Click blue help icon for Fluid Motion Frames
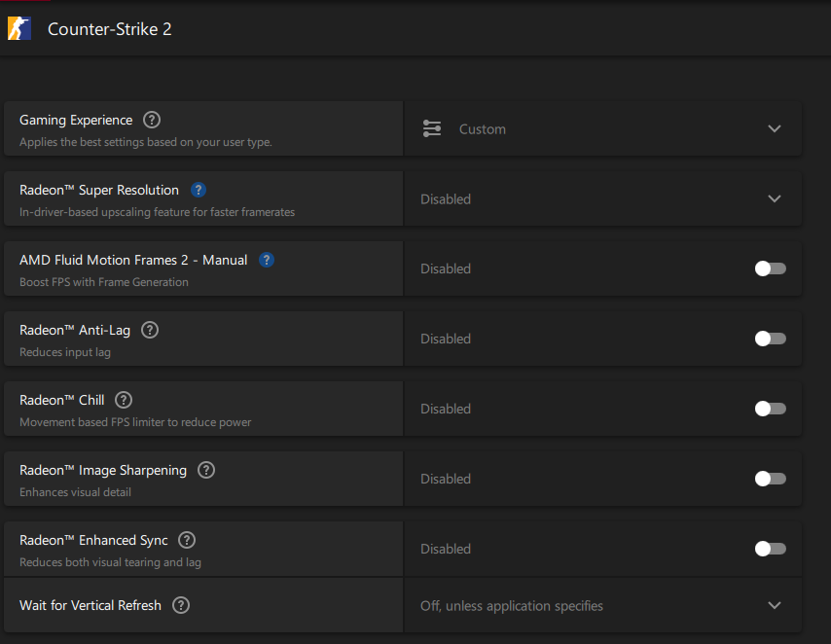 pos(267,260)
